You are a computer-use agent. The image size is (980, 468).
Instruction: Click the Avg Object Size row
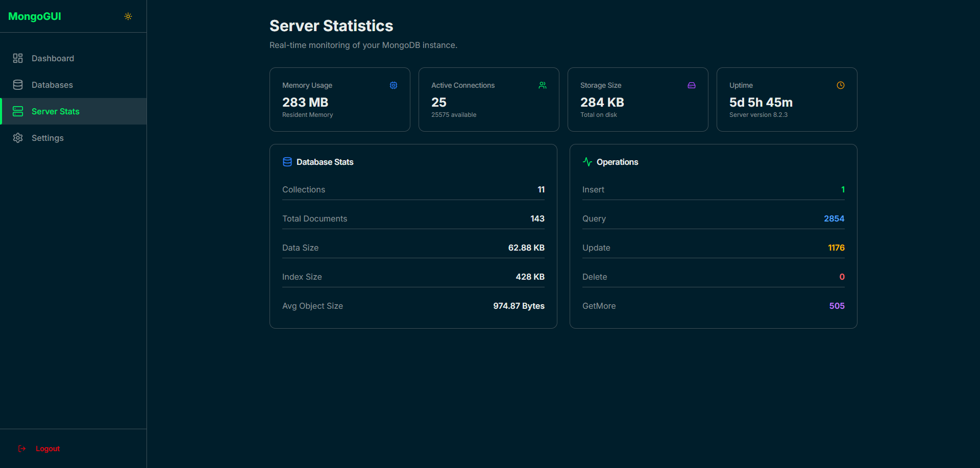click(x=413, y=306)
